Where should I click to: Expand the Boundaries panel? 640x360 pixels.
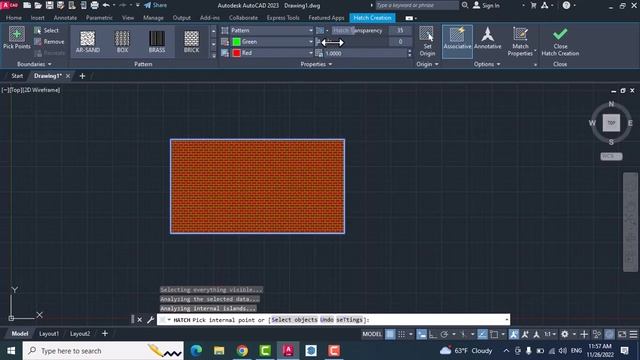pyautogui.click(x=34, y=64)
